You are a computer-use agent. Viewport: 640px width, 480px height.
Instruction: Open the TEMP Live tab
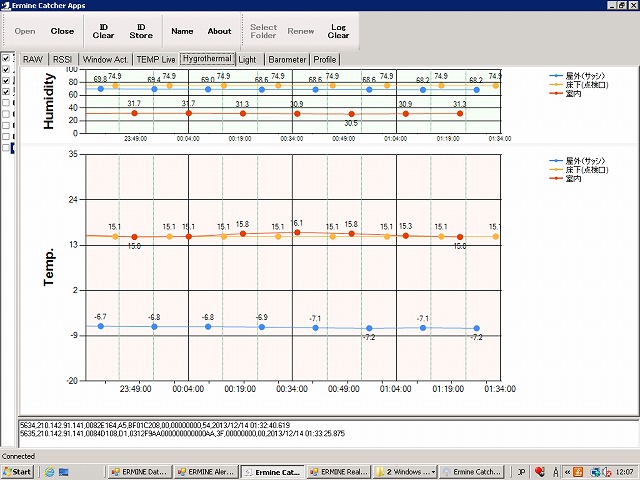[155, 60]
